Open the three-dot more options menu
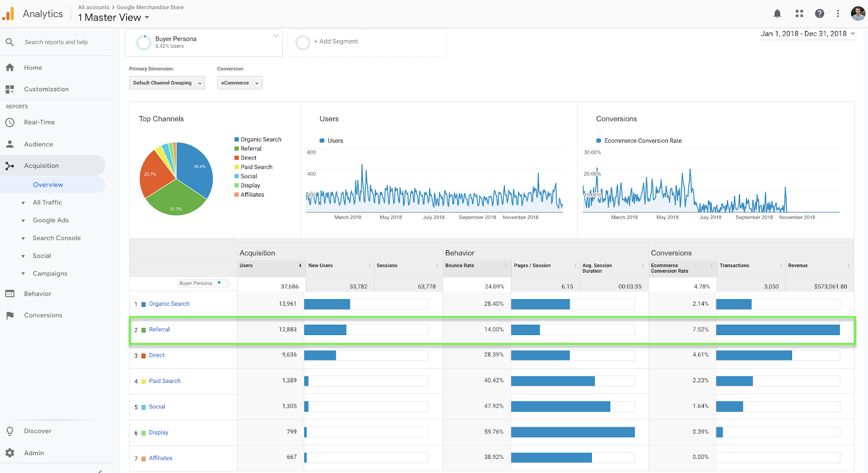868x473 pixels. click(838, 14)
